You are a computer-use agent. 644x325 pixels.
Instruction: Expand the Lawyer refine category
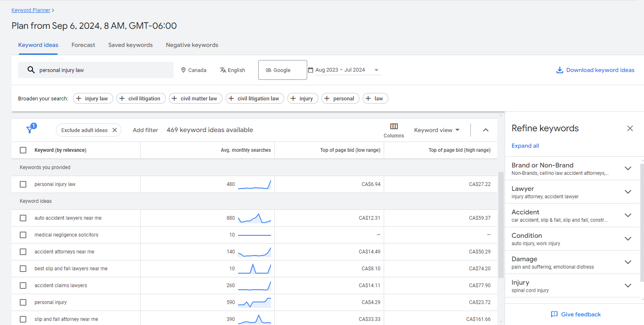tap(628, 192)
